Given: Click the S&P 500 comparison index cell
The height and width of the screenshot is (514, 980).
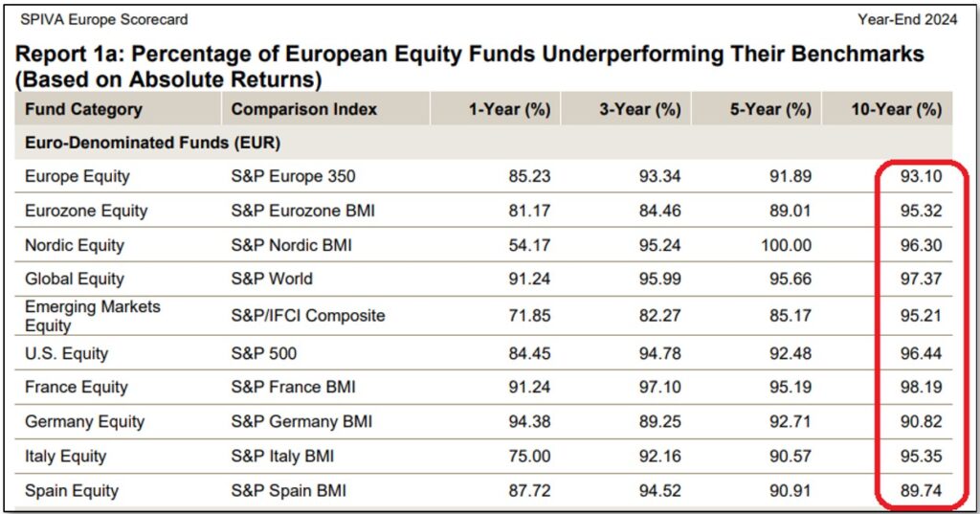Looking at the screenshot, I should click(264, 353).
